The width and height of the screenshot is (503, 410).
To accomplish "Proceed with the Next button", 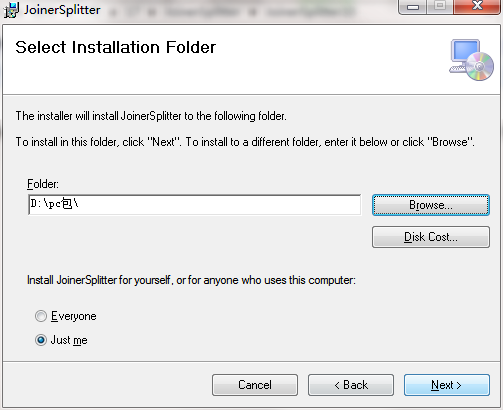I will tap(447, 385).
